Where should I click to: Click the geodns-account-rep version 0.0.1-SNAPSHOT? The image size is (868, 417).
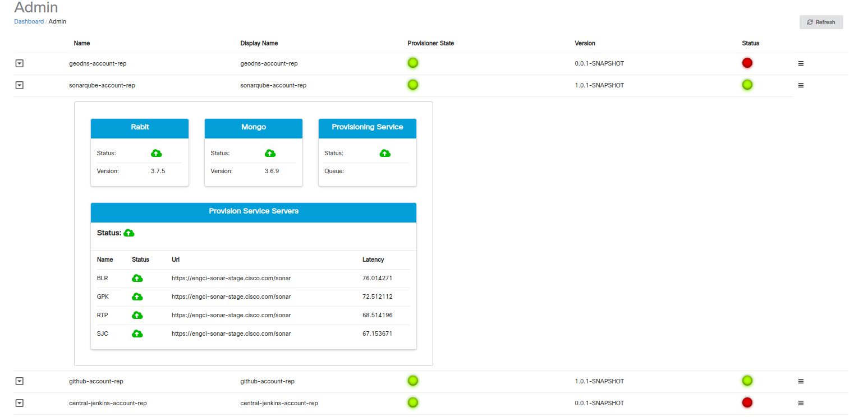click(x=599, y=63)
